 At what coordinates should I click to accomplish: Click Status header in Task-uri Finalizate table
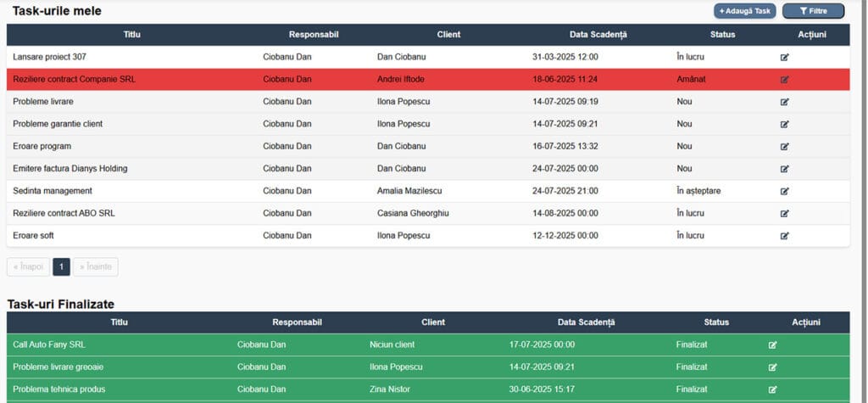(x=716, y=322)
